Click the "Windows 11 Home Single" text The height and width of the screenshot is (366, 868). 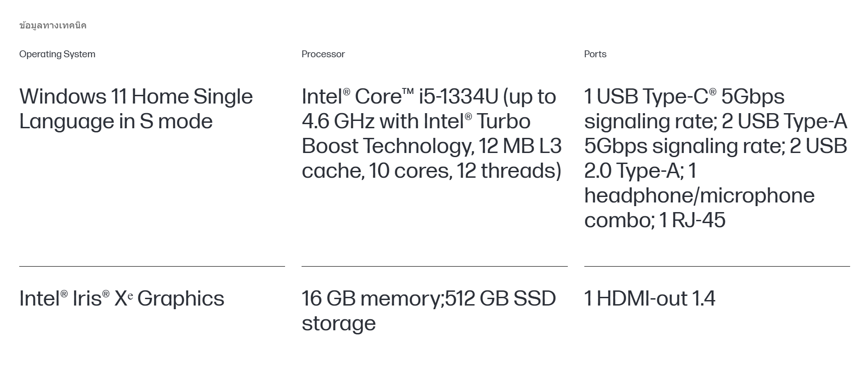tap(136, 97)
